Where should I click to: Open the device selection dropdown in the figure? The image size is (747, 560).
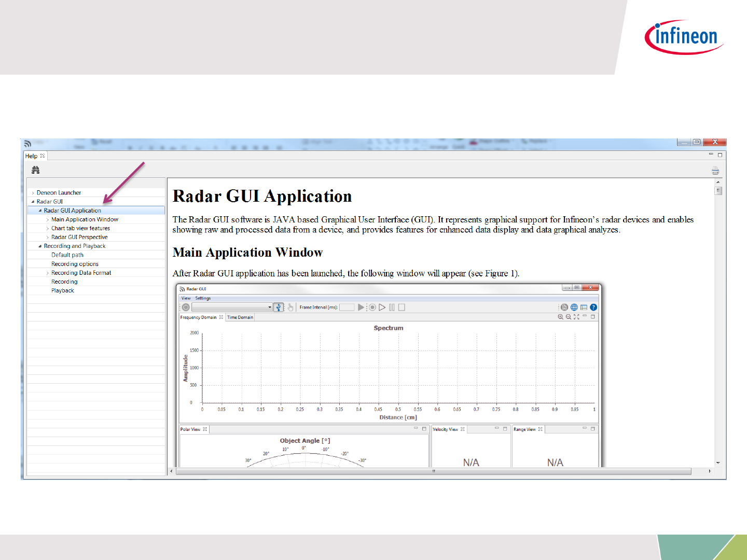[x=232, y=307]
